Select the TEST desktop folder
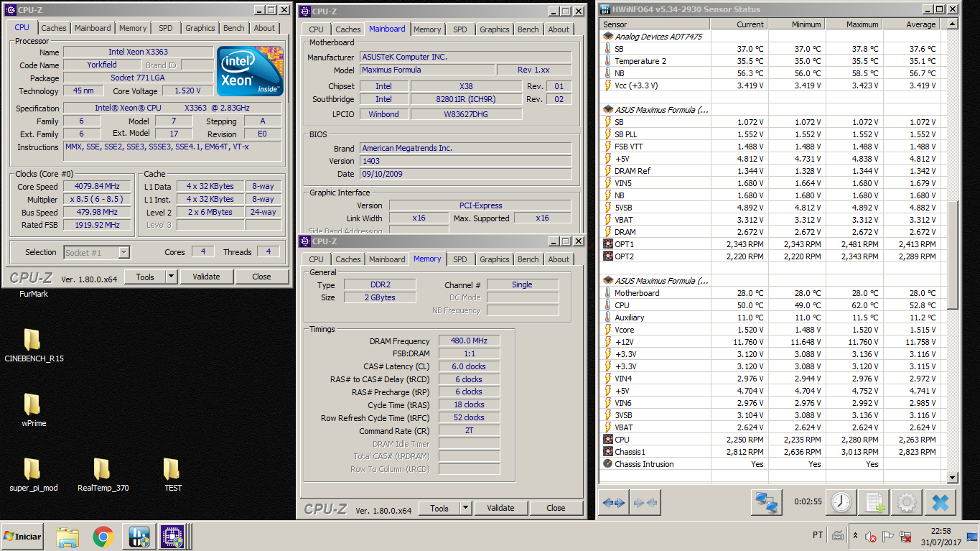Screen dimensions: 980x551 point(172,476)
